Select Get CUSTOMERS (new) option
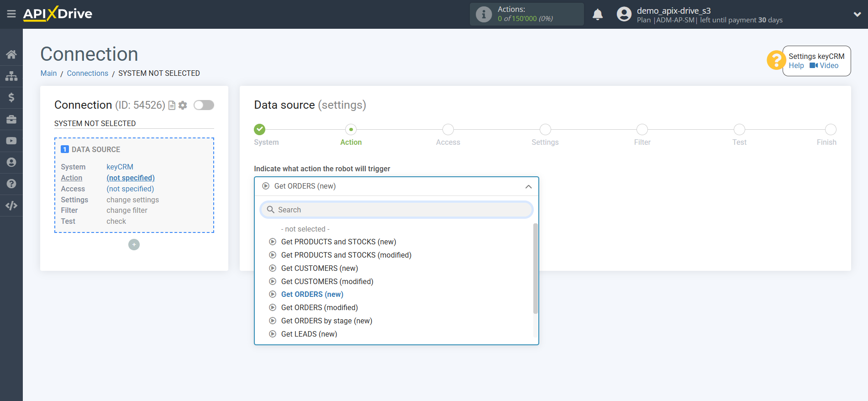868x401 pixels. click(x=319, y=268)
